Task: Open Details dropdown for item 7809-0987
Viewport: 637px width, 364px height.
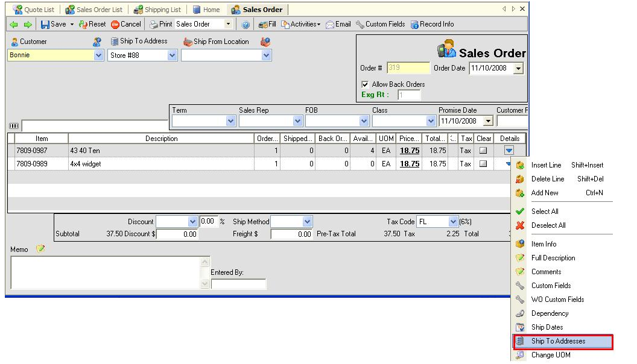Action: pos(509,151)
